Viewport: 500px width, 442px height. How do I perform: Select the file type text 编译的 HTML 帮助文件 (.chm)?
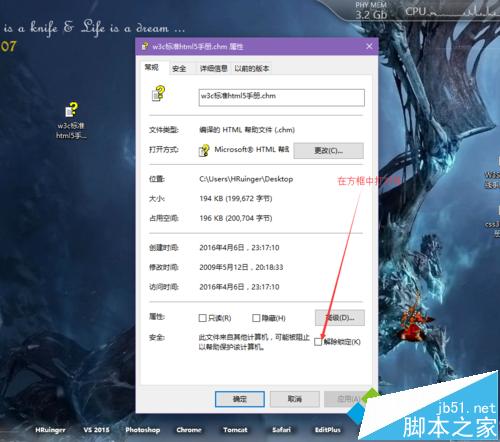pyautogui.click(x=247, y=130)
